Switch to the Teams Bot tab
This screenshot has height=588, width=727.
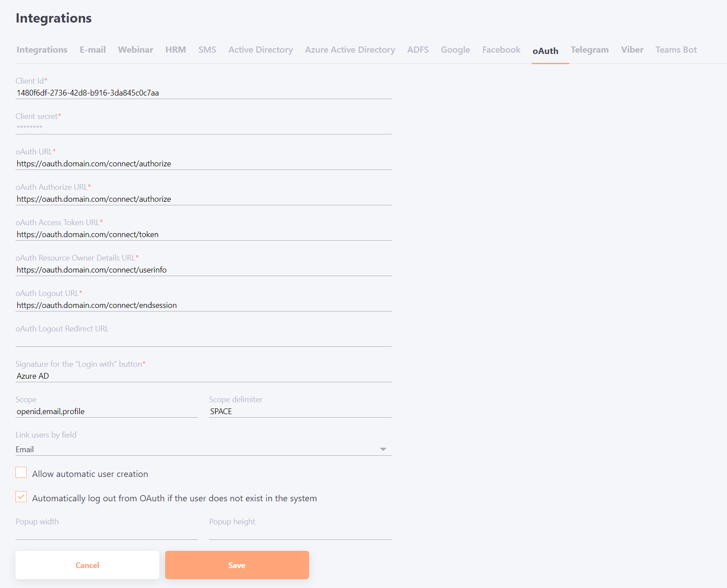click(x=676, y=50)
